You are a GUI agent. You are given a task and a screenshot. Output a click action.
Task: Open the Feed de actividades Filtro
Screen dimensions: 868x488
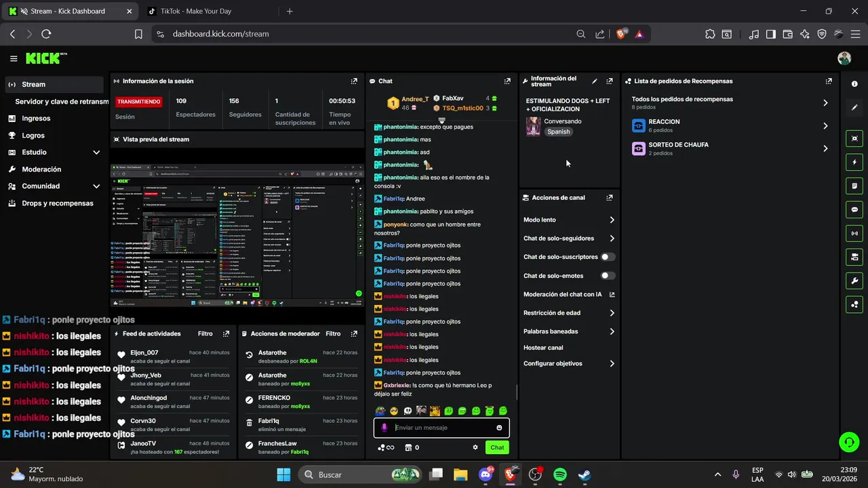(x=205, y=333)
